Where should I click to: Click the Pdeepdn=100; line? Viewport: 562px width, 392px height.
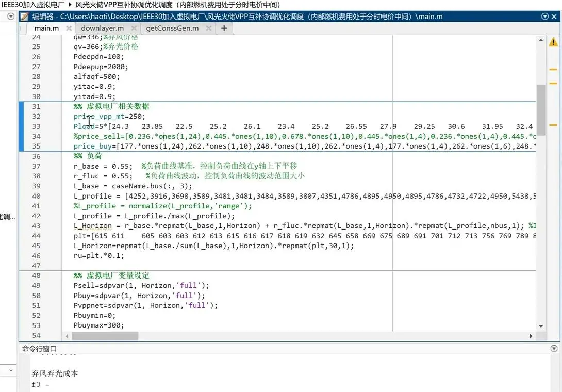coord(98,57)
